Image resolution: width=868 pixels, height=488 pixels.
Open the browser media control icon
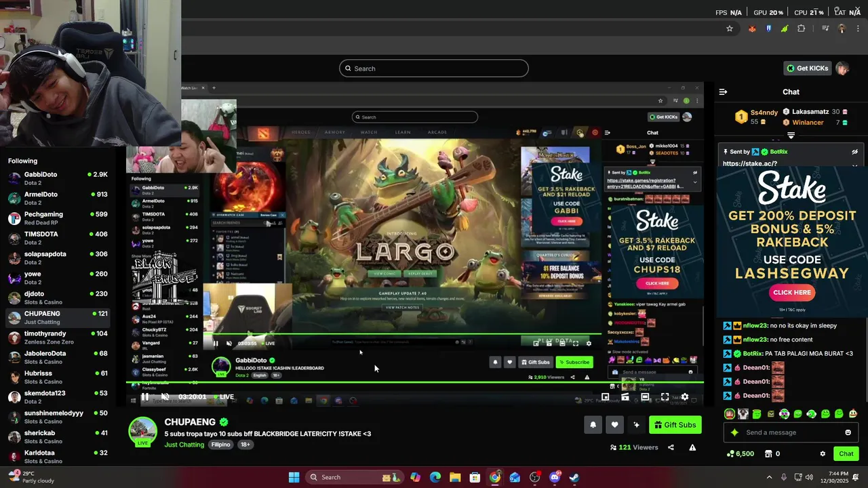click(825, 28)
